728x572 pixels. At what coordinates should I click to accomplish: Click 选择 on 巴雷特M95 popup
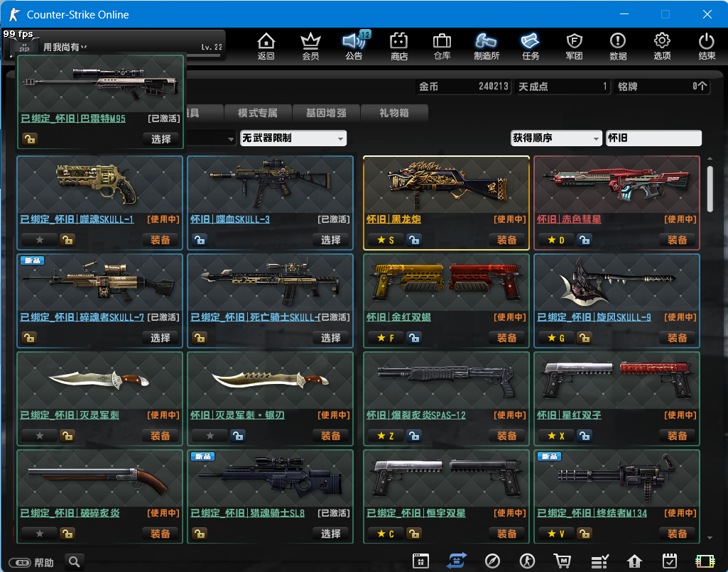161,138
